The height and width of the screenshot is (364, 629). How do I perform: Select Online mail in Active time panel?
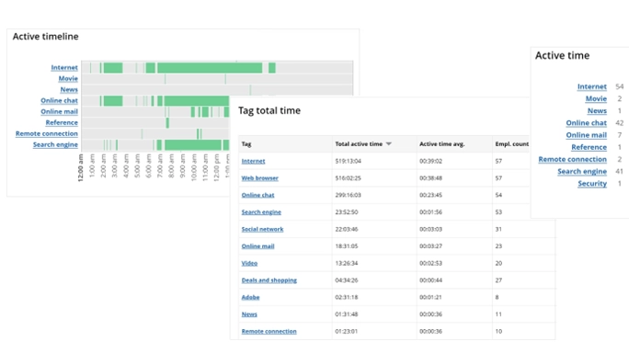[x=586, y=135]
